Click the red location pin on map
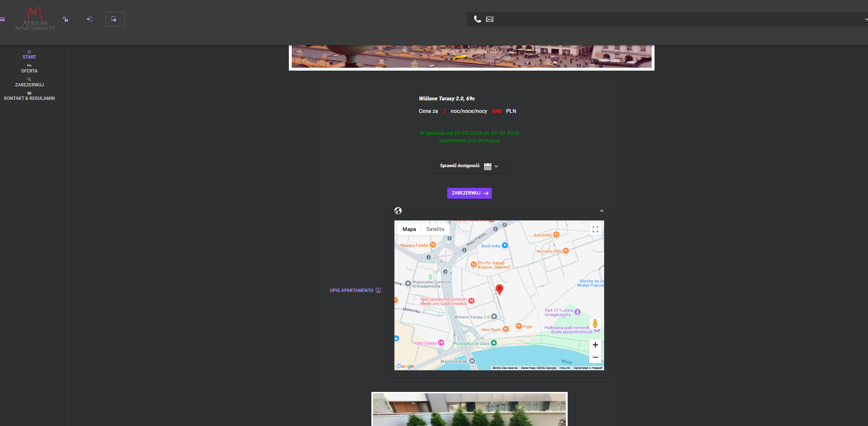The image size is (868, 426). (x=499, y=289)
